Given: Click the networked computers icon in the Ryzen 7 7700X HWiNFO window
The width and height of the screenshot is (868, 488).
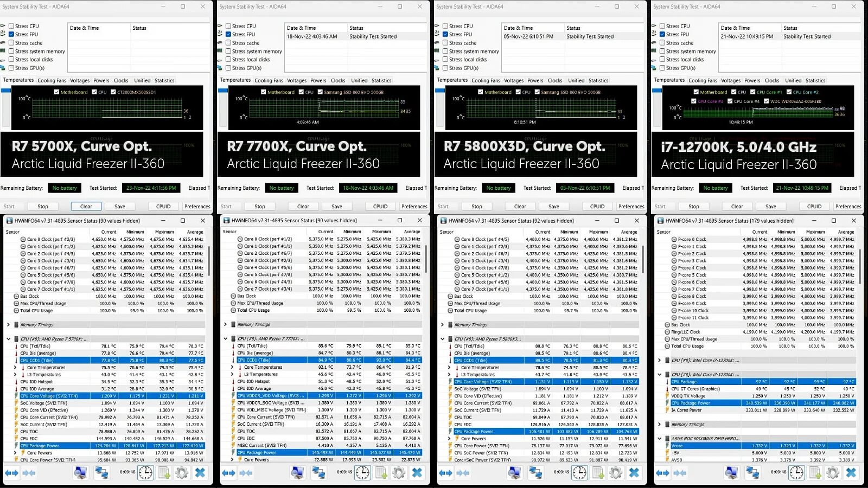Looking at the screenshot, I should click(318, 473).
